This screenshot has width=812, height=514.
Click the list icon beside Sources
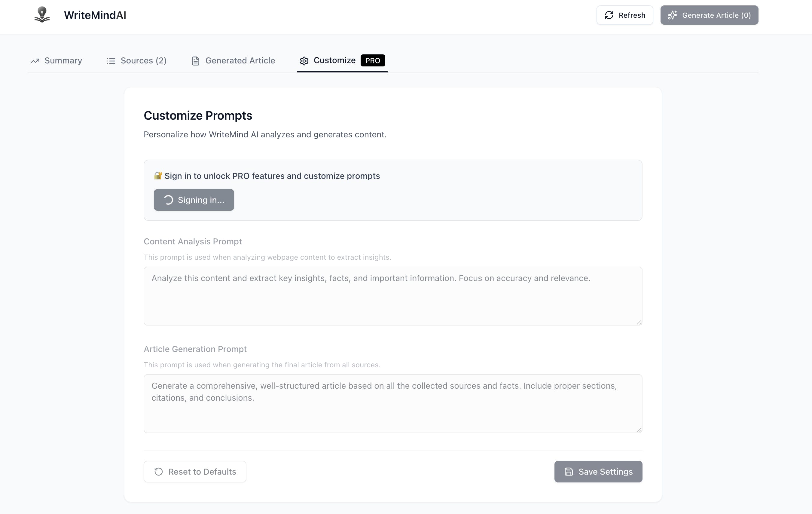(x=111, y=61)
